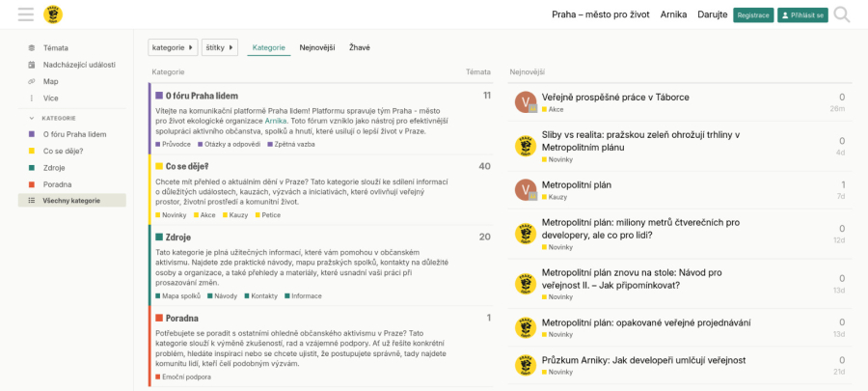This screenshot has width=868, height=391.
Task: Open Témata in the sidebar
Action: 55,47
